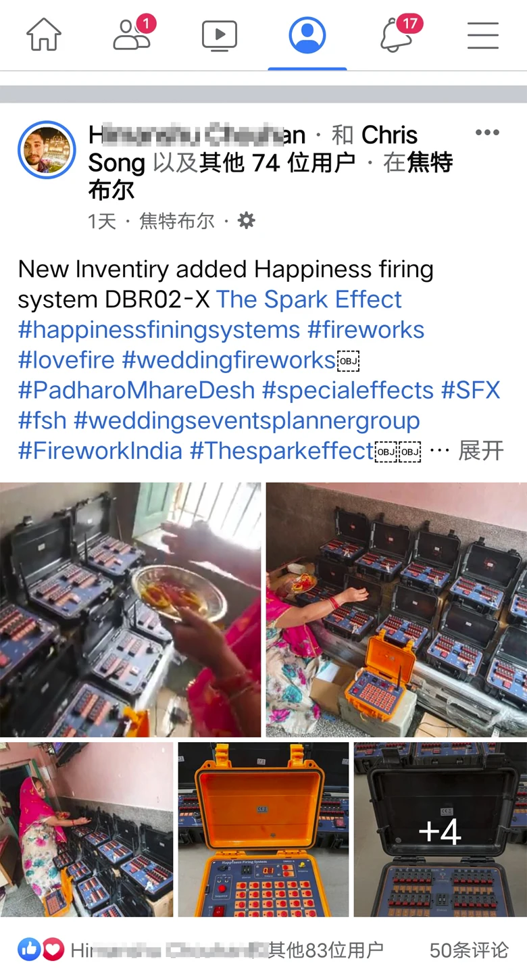This screenshot has width=527, height=980.
Task: Click the post privacy gear icon
Action: click(247, 220)
